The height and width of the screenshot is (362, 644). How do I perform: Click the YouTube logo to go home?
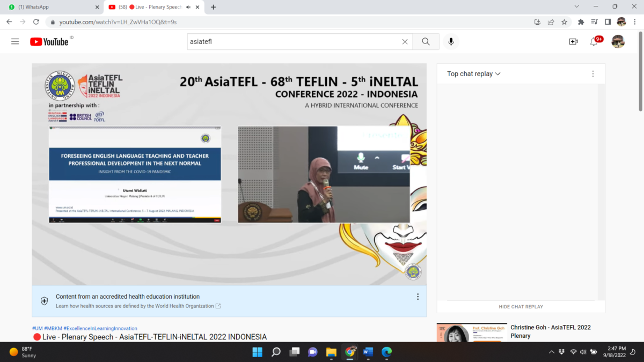tap(49, 42)
